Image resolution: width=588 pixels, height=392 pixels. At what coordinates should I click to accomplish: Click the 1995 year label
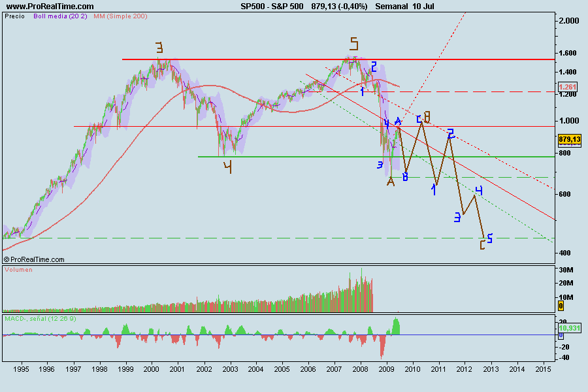coord(21,369)
